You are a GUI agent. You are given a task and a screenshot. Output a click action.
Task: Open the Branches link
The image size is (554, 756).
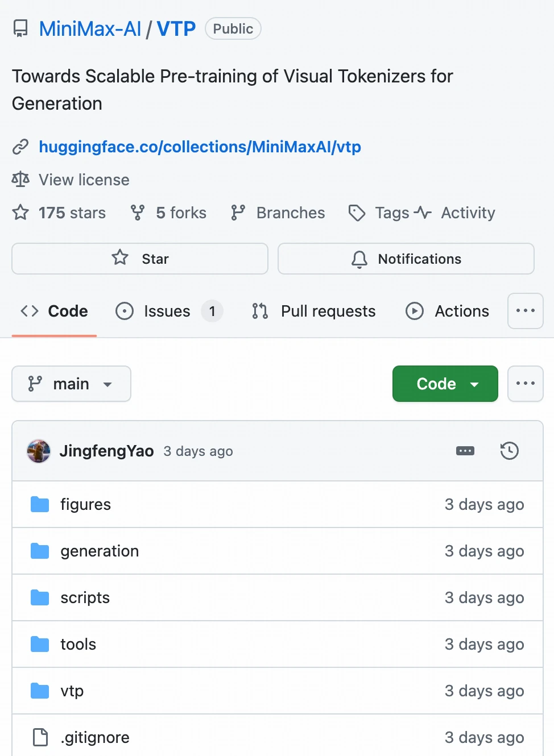click(x=291, y=213)
